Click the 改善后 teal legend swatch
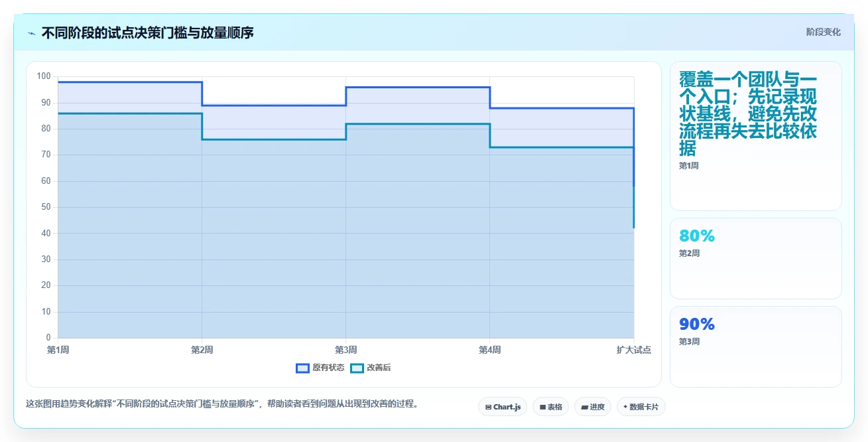Image resolution: width=868 pixels, height=442 pixels. click(x=357, y=368)
